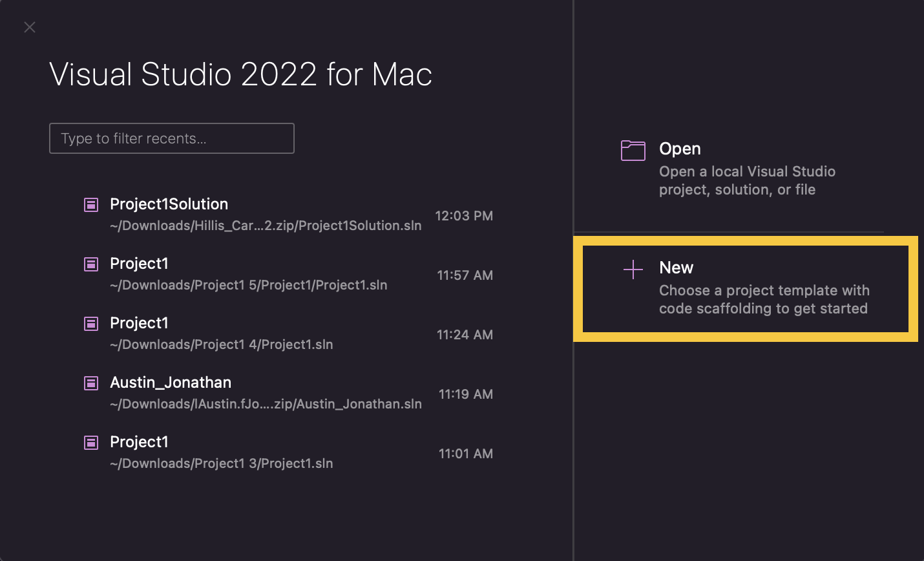Click the solution icon beside Austin_Jonathan

[91, 383]
